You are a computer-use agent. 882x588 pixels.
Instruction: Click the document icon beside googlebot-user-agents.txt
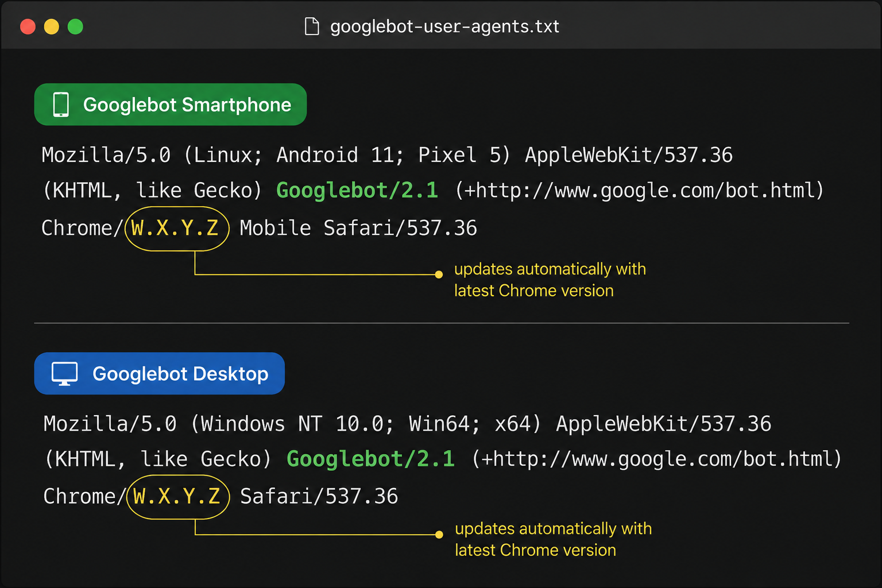[312, 26]
